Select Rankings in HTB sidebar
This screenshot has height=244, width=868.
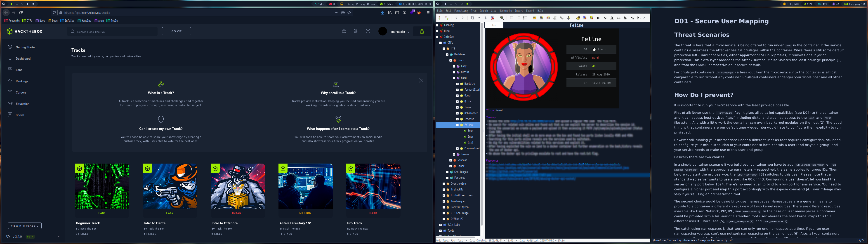coord(22,81)
